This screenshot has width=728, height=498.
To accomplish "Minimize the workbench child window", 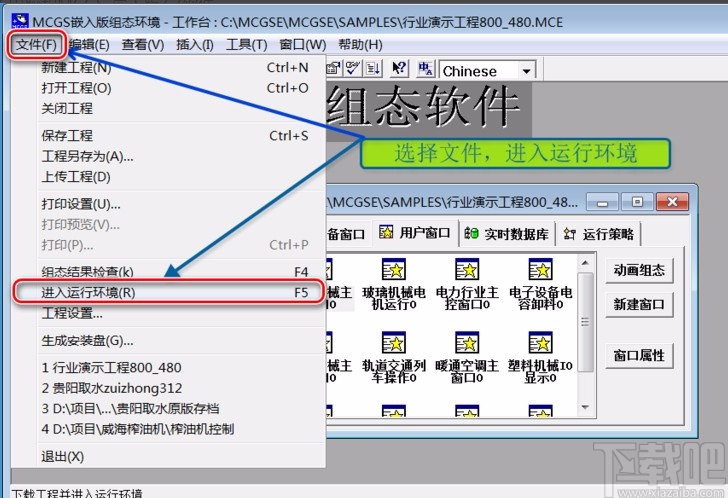I will (x=602, y=203).
